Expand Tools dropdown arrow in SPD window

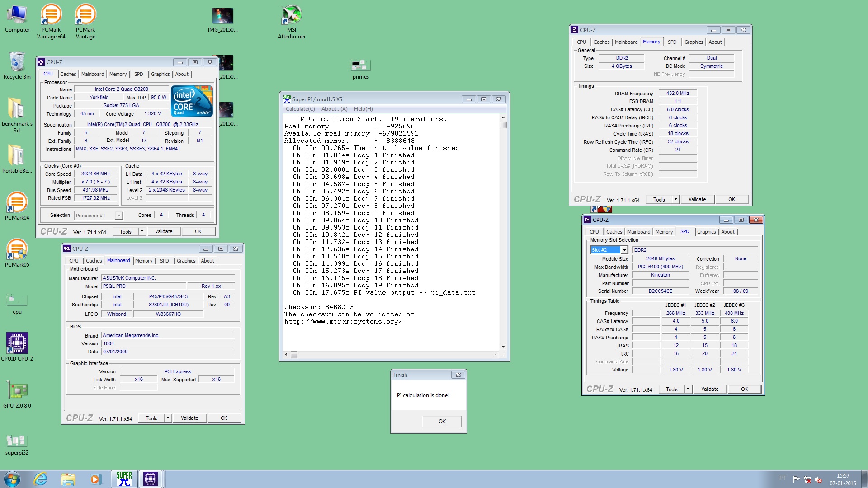tap(688, 389)
